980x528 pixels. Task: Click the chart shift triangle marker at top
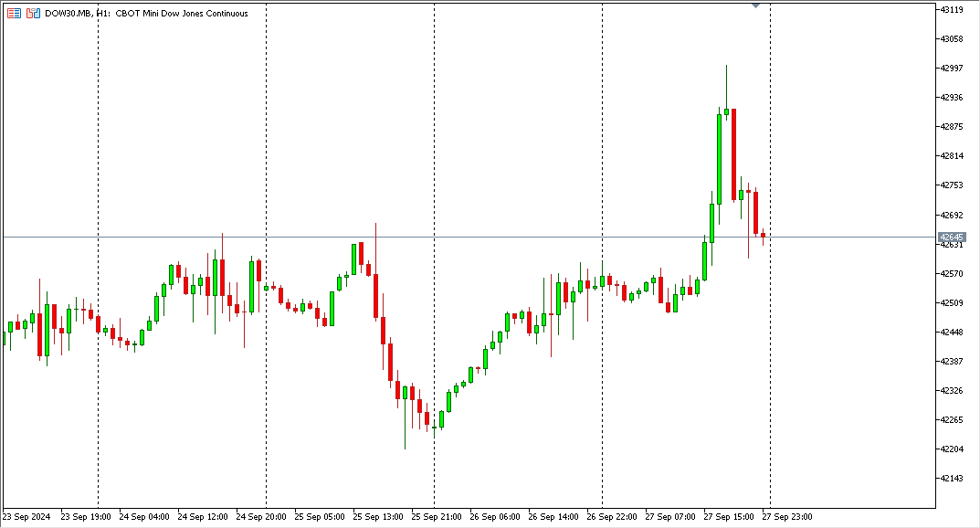click(x=755, y=5)
